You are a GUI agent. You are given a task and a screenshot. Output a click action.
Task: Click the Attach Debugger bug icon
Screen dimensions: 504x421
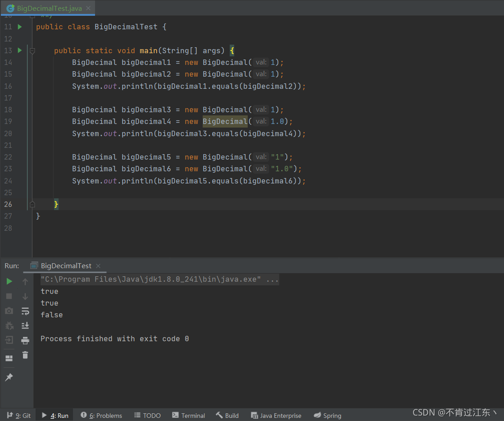point(9,325)
